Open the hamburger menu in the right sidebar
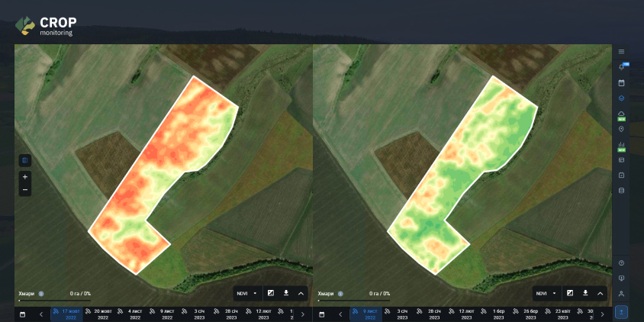The width and height of the screenshot is (644, 322). (x=621, y=52)
